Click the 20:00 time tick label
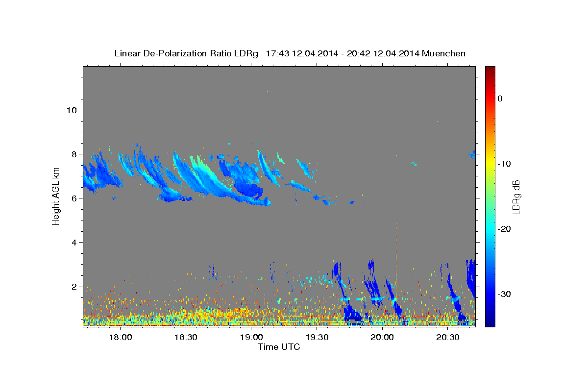588x392 pixels. pos(382,338)
